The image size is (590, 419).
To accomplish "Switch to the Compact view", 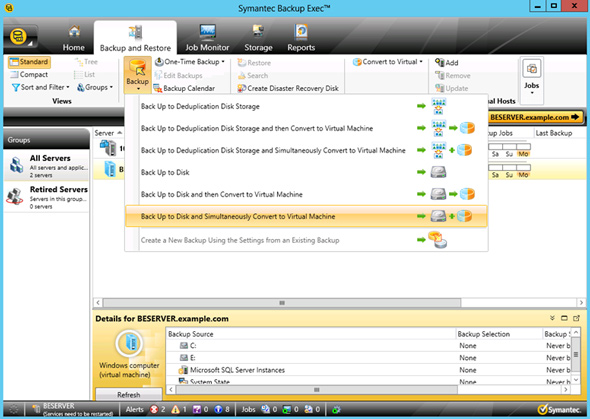I will pyautogui.click(x=29, y=74).
